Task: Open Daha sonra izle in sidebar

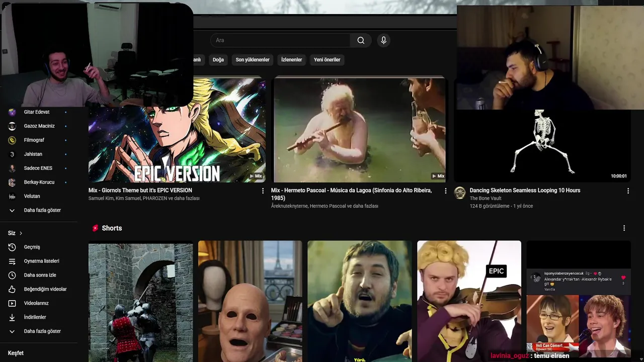Action: [x=40, y=276]
